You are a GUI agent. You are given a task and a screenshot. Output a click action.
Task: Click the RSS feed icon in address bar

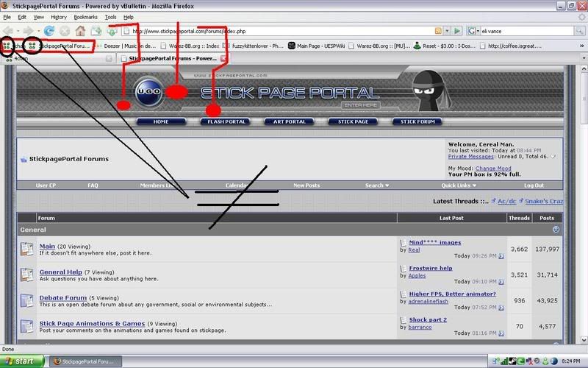point(438,31)
